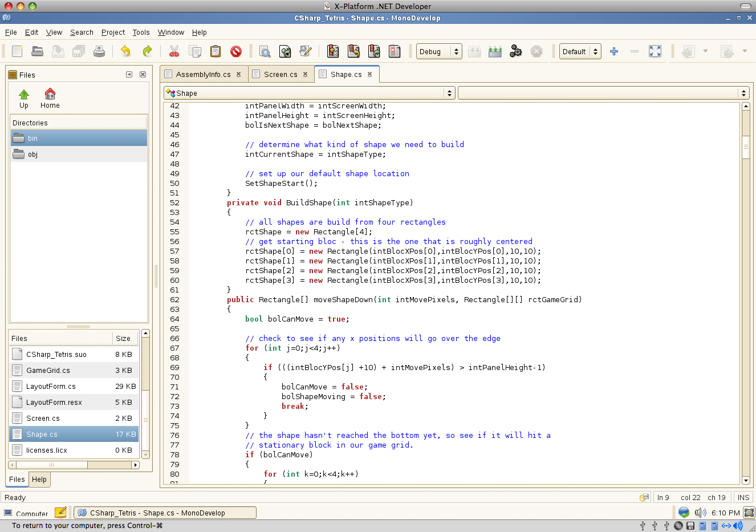Build the solution with the green-arrow icon
756x532 pixels.
495,51
